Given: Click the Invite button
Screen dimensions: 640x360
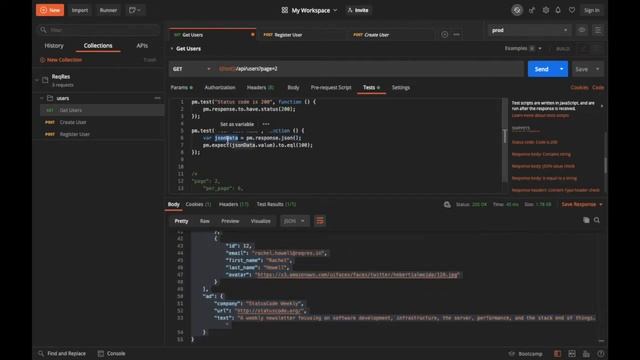Looking at the screenshot, I should pyautogui.click(x=358, y=10).
